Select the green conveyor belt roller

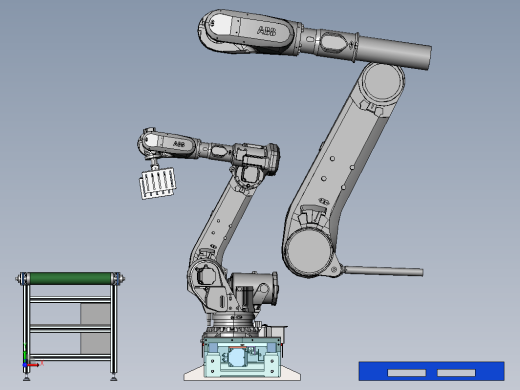pos(71,278)
